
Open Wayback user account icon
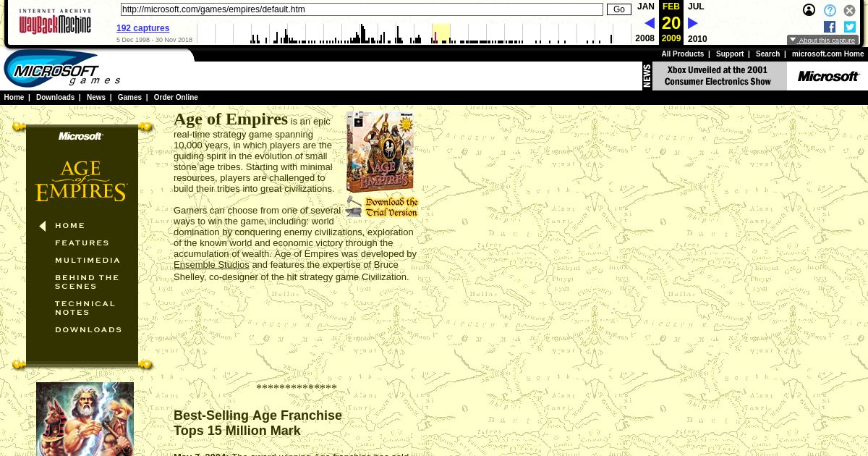pos(809,10)
